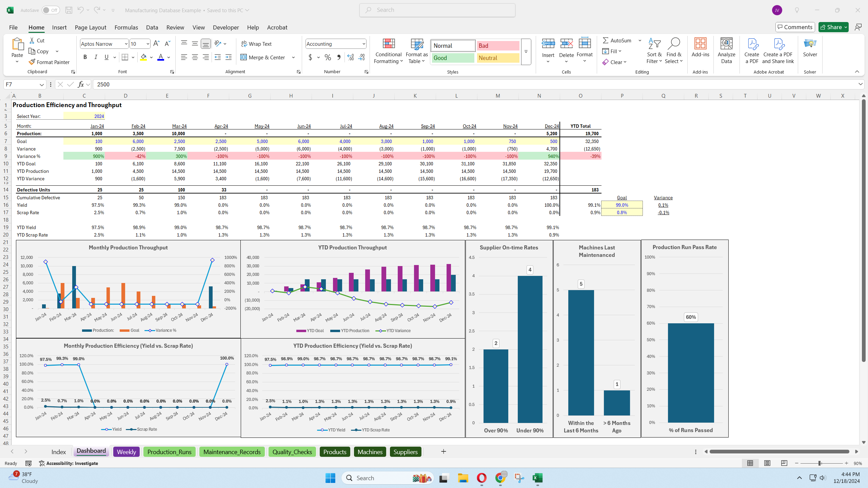868x488 pixels.
Task: Expand the Accounting number format dropdown
Action: (363, 44)
